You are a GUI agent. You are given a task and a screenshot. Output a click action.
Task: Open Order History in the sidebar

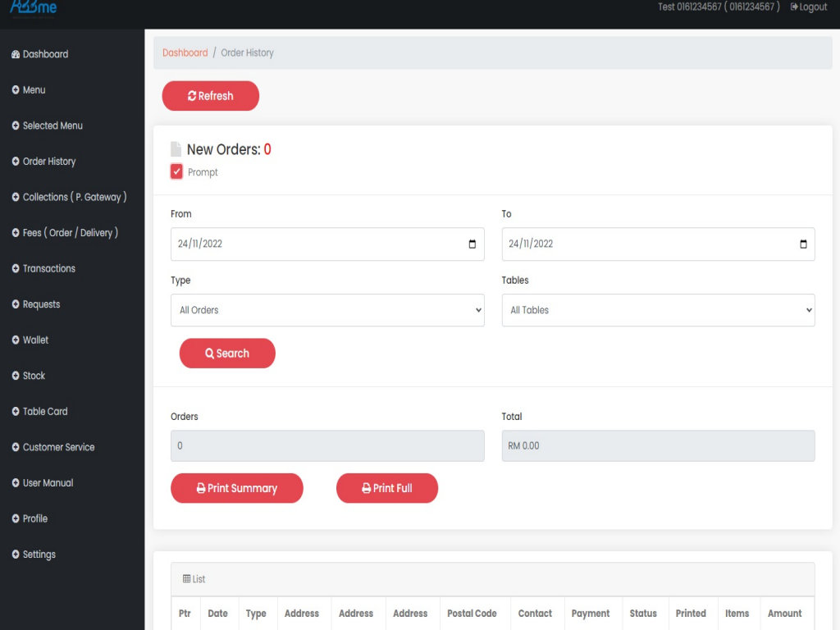tap(49, 162)
